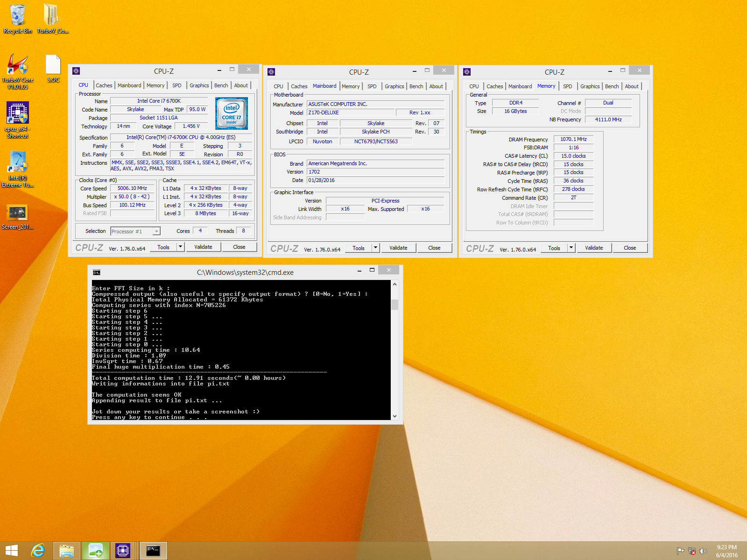The height and width of the screenshot is (560, 747).
Task: Click the Memory CPU-Z window title icon
Action: (x=467, y=72)
